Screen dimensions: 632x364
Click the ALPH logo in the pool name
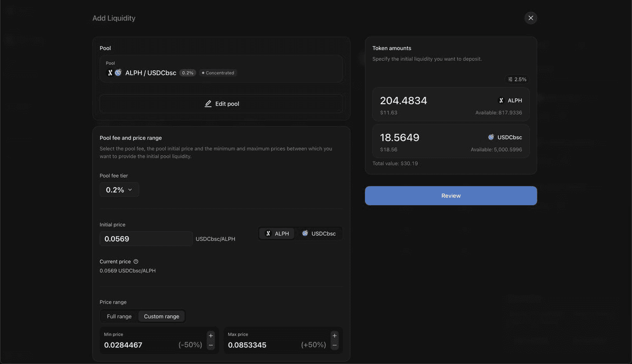tap(111, 72)
